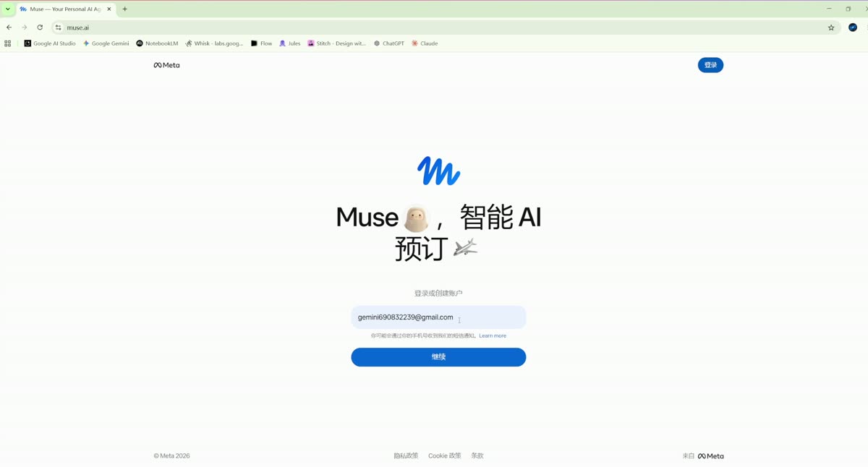Open the Stitch - Design with bookmark
Screen dimensions: 868x467
click(336, 43)
